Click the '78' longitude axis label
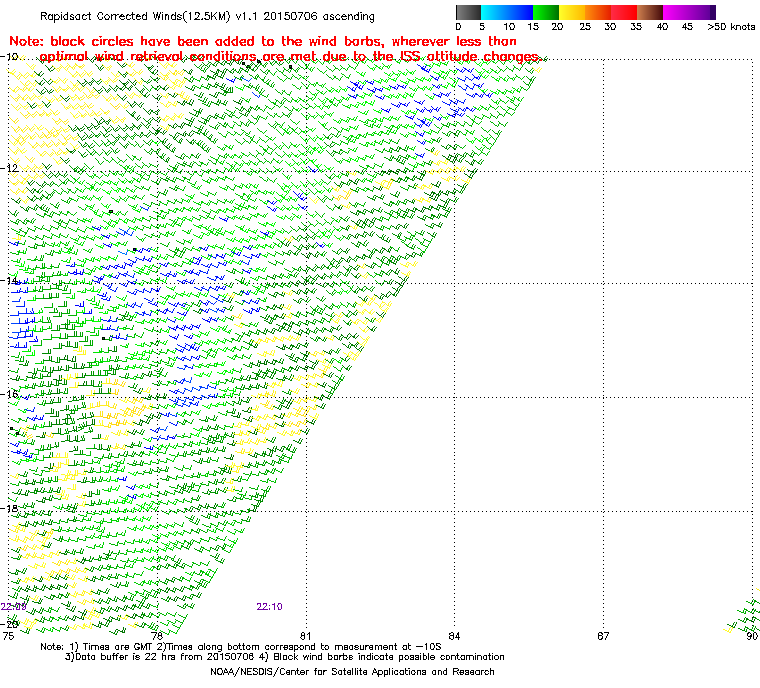Image resolution: width=760 pixels, height=688 pixels. [157, 636]
